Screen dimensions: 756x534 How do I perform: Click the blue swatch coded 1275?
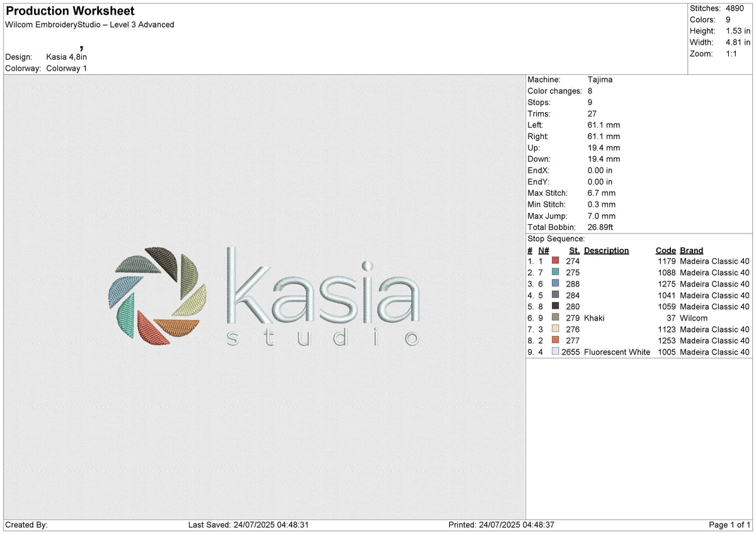(x=555, y=283)
